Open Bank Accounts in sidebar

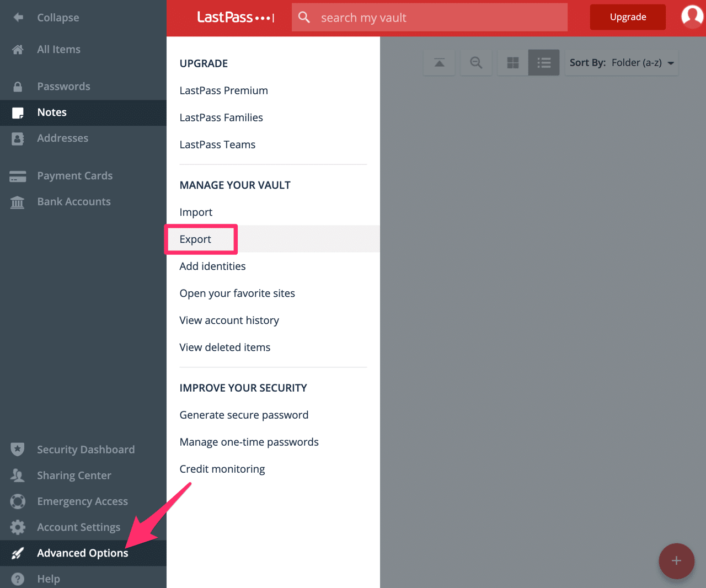click(74, 202)
